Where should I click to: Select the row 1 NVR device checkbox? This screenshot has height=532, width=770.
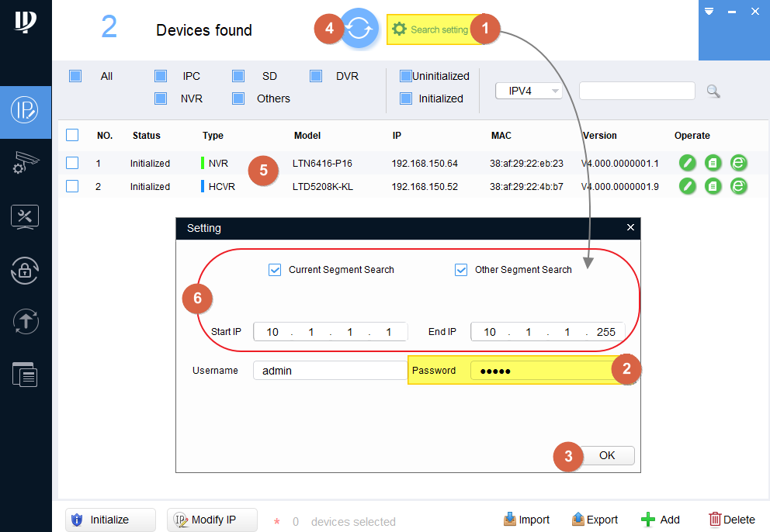tap(72, 163)
